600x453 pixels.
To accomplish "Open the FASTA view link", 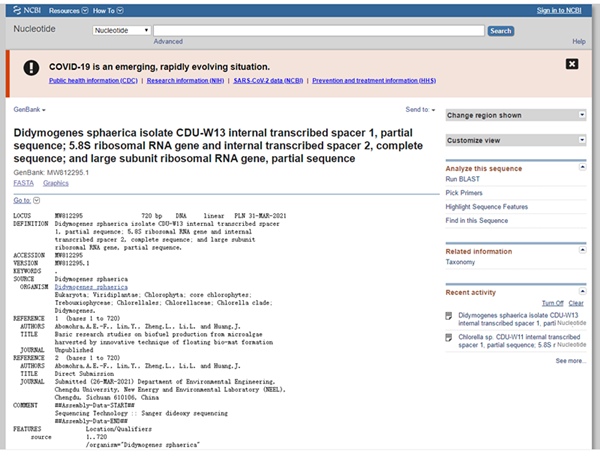I will 23,183.
